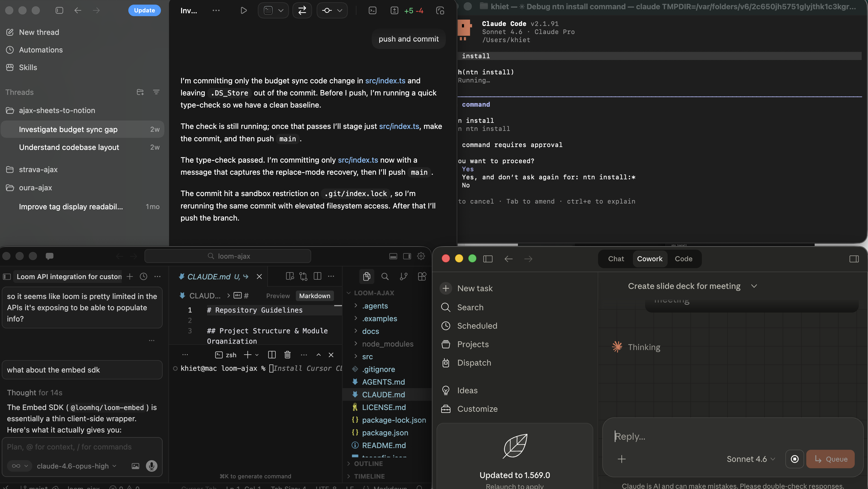The width and height of the screenshot is (868, 489).
Task: Switch to the Code tab in Claude
Action: click(x=683, y=259)
